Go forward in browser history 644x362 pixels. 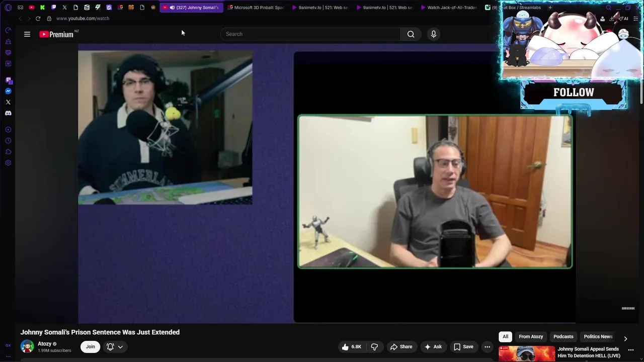pos(29,19)
